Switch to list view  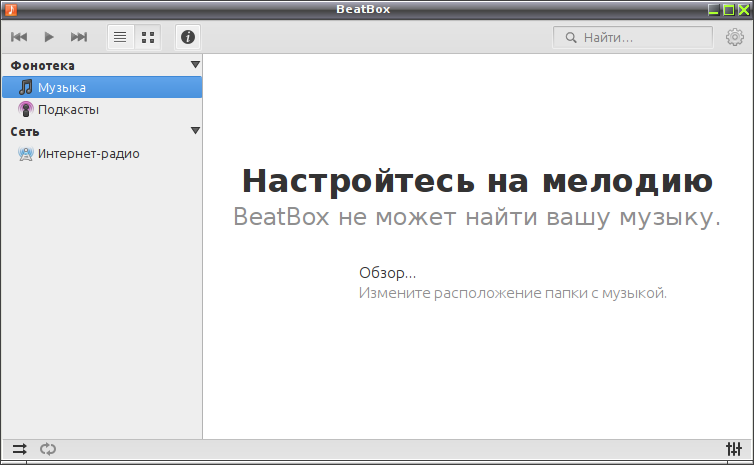point(120,37)
